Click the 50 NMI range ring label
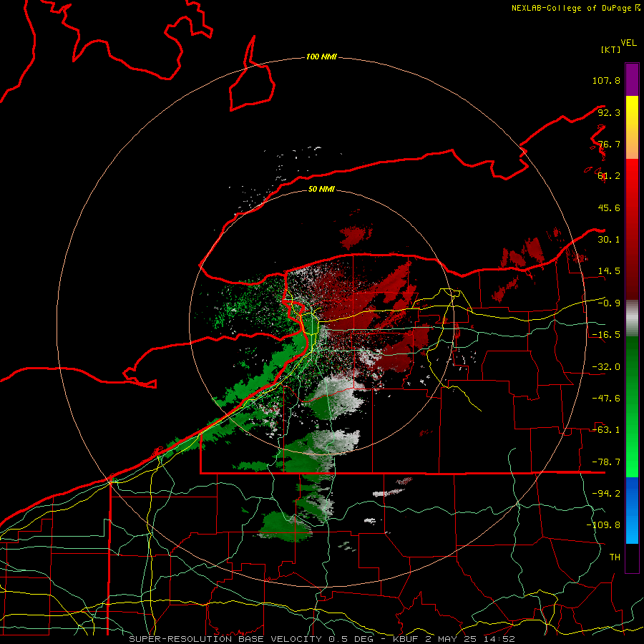Image resolution: width=644 pixels, height=644 pixels. point(321,189)
